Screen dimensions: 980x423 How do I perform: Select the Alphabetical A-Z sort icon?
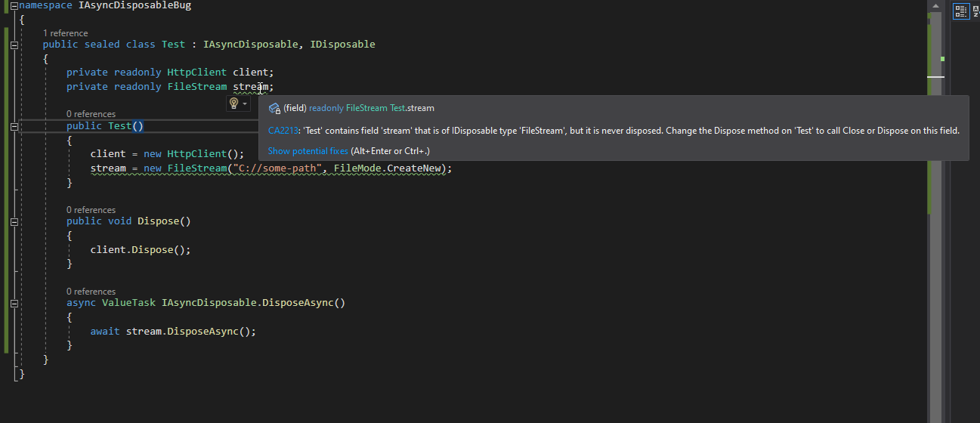click(975, 11)
